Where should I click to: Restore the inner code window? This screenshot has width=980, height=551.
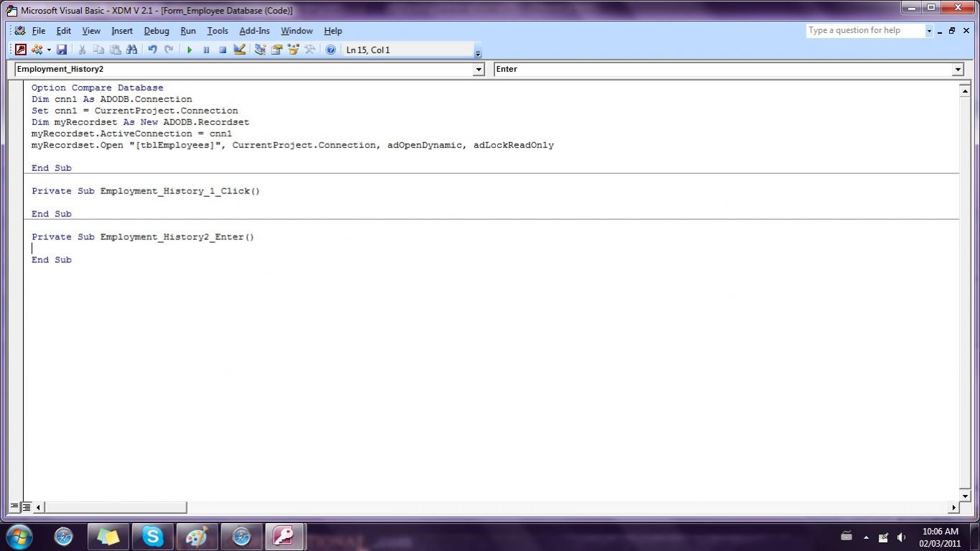click(x=952, y=31)
